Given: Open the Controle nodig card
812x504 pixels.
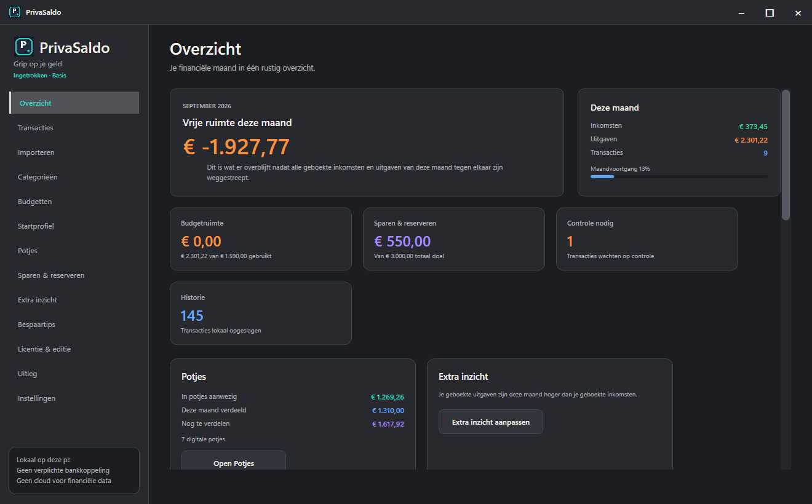Looking at the screenshot, I should [x=647, y=239].
